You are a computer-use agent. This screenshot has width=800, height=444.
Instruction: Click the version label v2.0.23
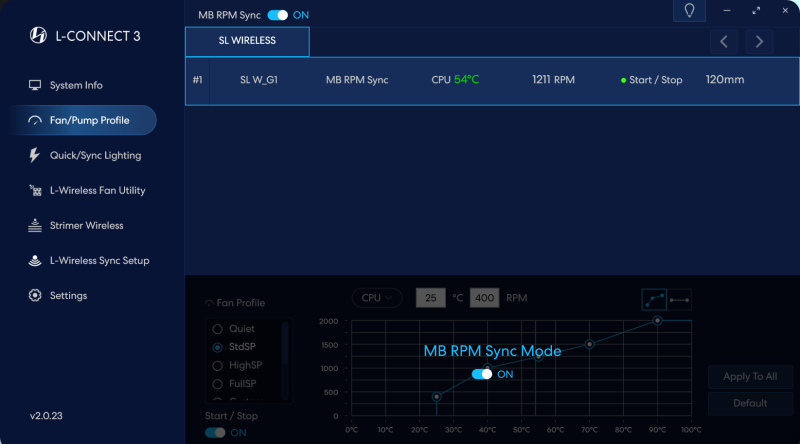click(46, 416)
